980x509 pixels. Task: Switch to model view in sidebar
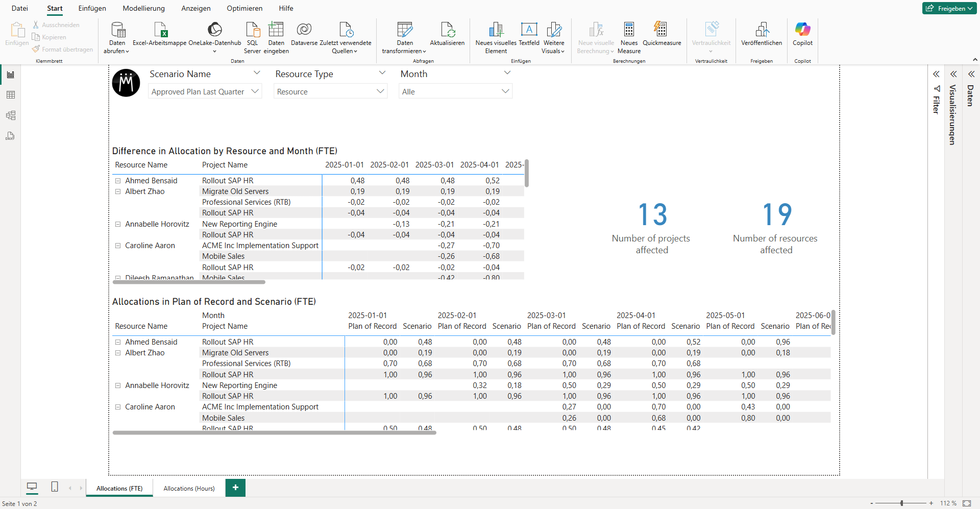click(11, 115)
